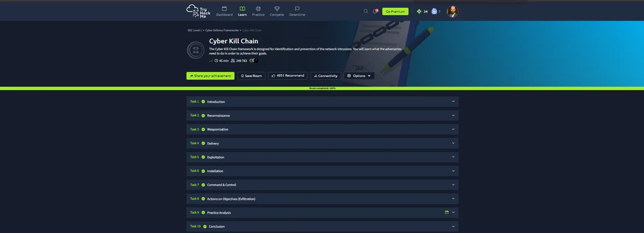Click the Go Premium button
Screen dimensions: 644x233
pos(395,12)
